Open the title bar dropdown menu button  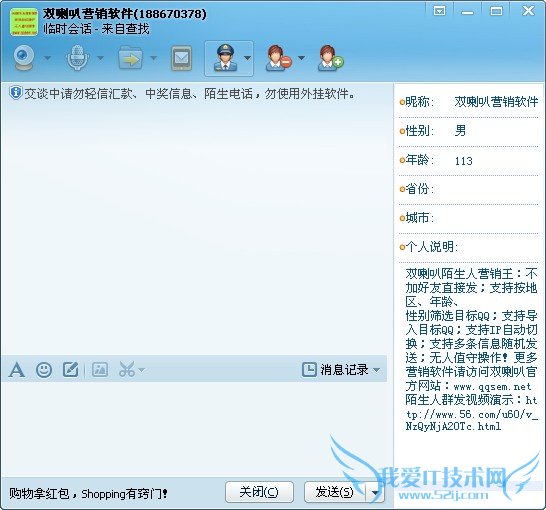439,11
